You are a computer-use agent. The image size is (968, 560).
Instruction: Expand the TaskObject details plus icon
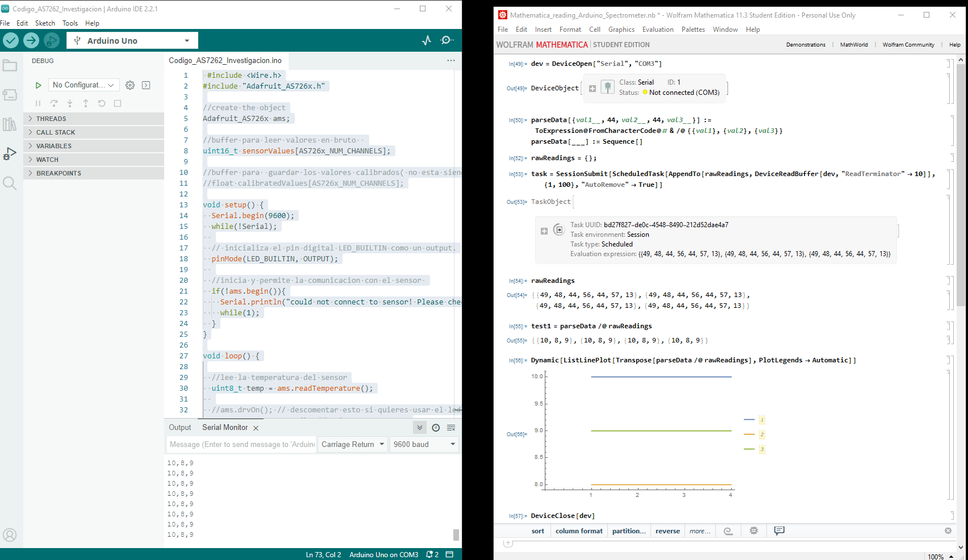click(544, 231)
